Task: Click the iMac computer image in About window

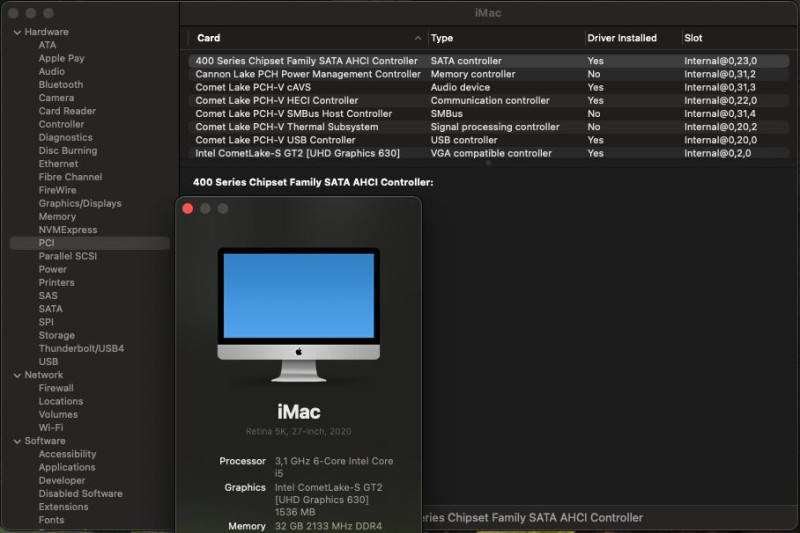Action: pyautogui.click(x=298, y=315)
